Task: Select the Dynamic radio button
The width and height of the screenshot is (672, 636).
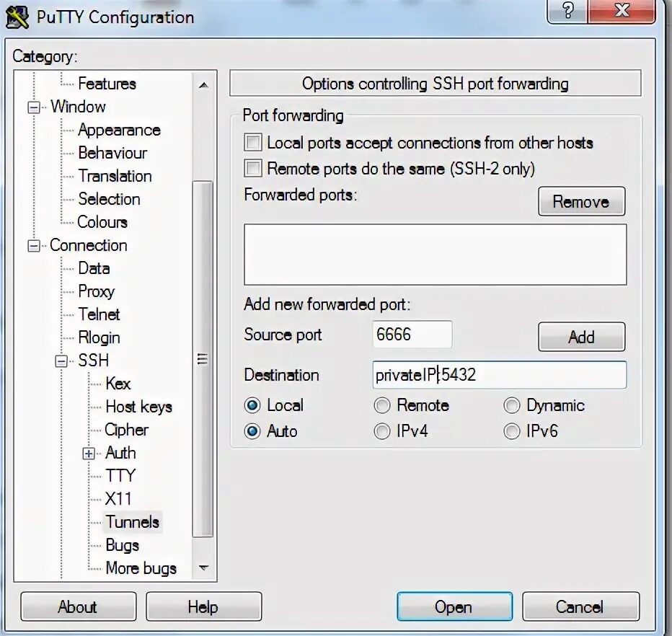Action: click(x=512, y=405)
